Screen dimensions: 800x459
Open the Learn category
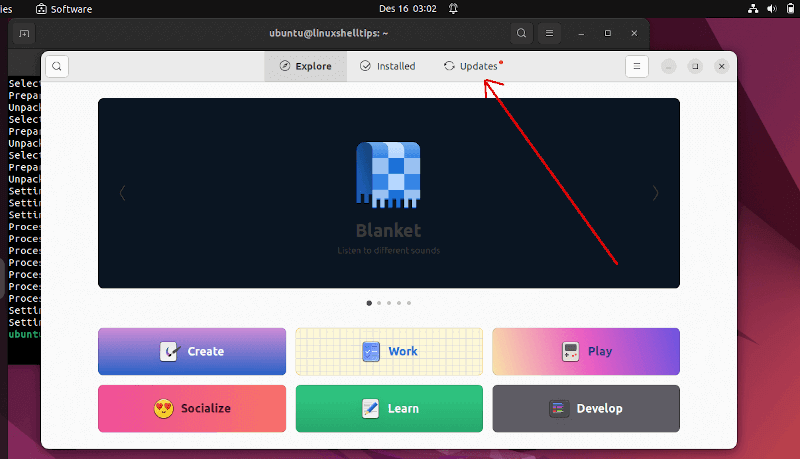[x=389, y=409]
